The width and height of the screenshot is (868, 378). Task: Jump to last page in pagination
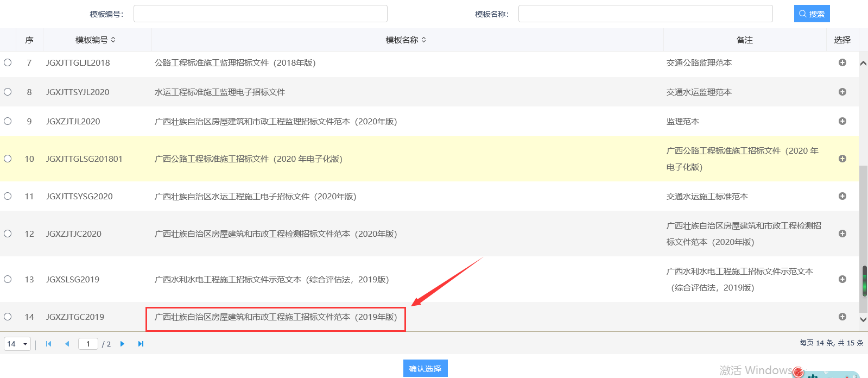tap(141, 344)
